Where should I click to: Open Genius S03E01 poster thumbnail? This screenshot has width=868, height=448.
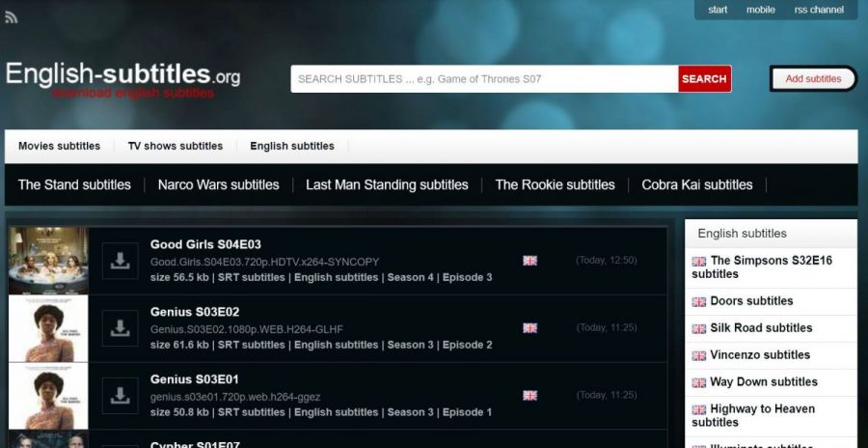click(48, 396)
